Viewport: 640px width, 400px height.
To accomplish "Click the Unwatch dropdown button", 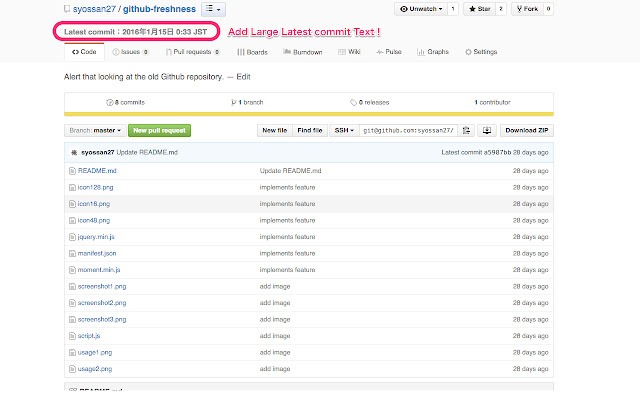I will tap(421, 9).
